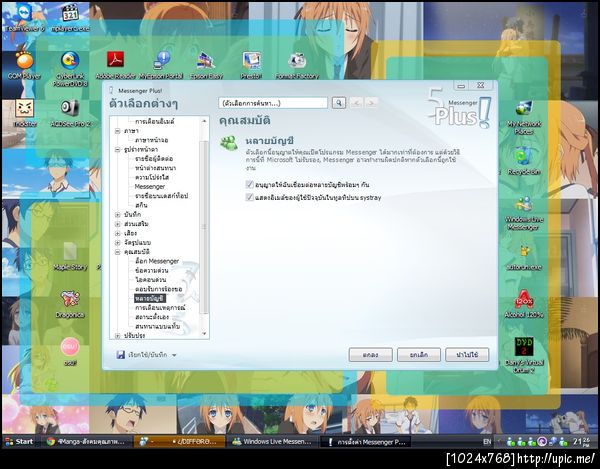Image resolution: width=600 pixels, height=469 pixels.
Task: Click the options search input field
Action: click(273, 103)
